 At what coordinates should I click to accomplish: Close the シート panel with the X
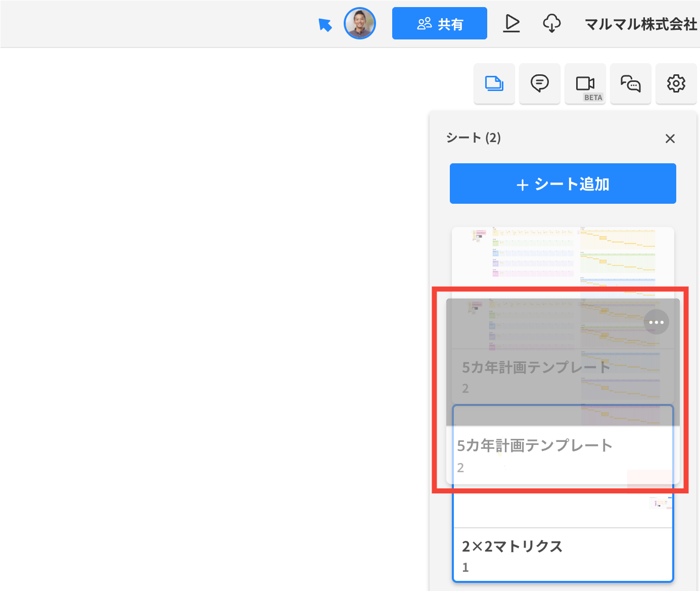coord(670,139)
